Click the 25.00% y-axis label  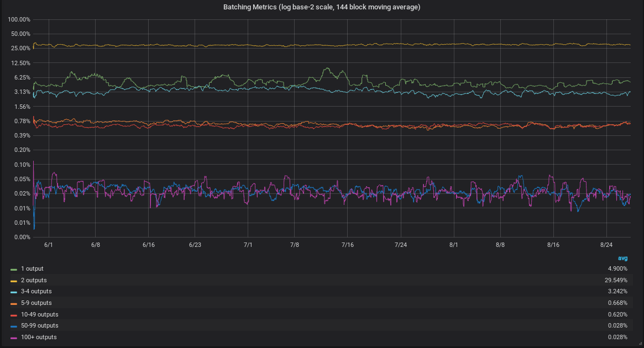coord(20,48)
